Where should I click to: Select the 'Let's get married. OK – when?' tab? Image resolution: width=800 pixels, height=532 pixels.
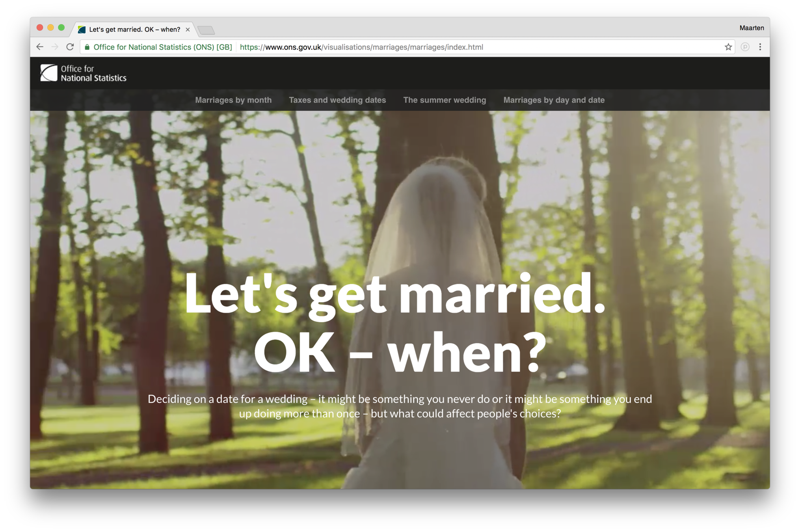pos(134,30)
